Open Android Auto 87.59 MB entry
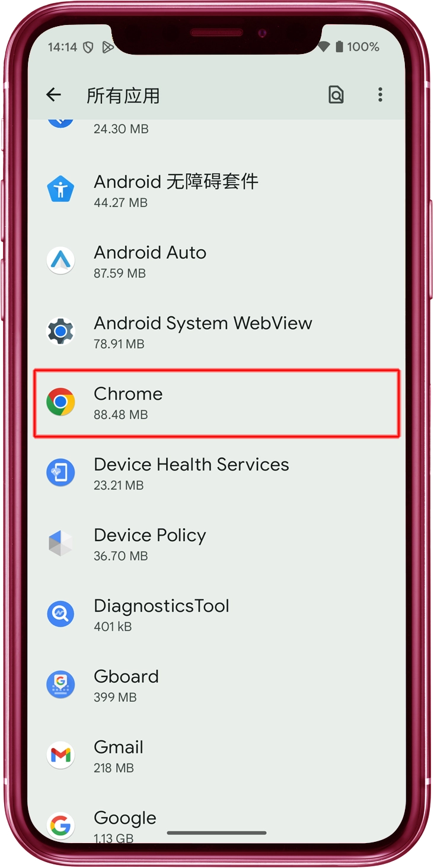 [217, 261]
